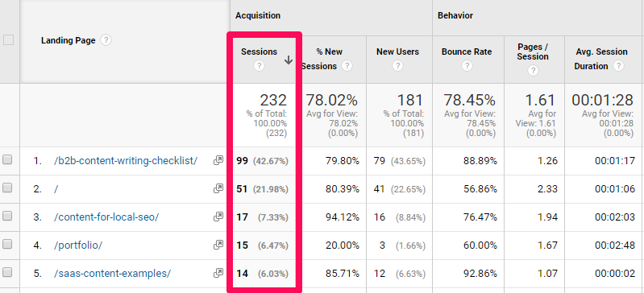Image resolution: width=644 pixels, height=293 pixels.
Task: Sort by Pages / Session column header
Action: [x=533, y=52]
